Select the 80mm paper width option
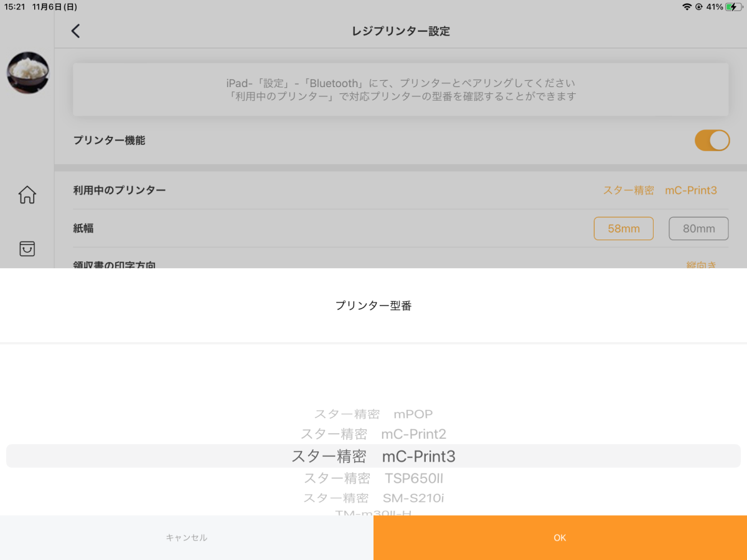The image size is (747, 560). pyautogui.click(x=698, y=228)
